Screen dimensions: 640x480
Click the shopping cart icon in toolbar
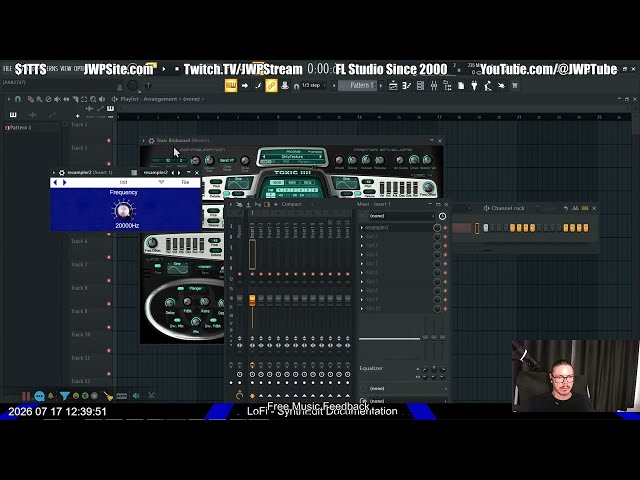point(515,86)
